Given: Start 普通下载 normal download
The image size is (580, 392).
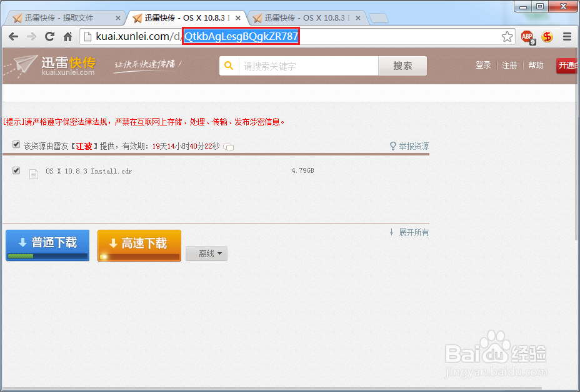Looking at the screenshot, I should click(x=47, y=245).
